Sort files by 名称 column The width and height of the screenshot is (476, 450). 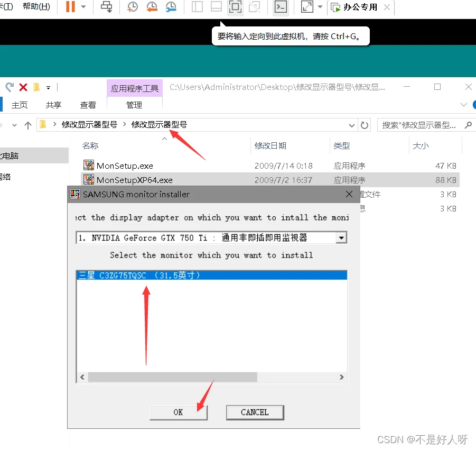coord(90,146)
